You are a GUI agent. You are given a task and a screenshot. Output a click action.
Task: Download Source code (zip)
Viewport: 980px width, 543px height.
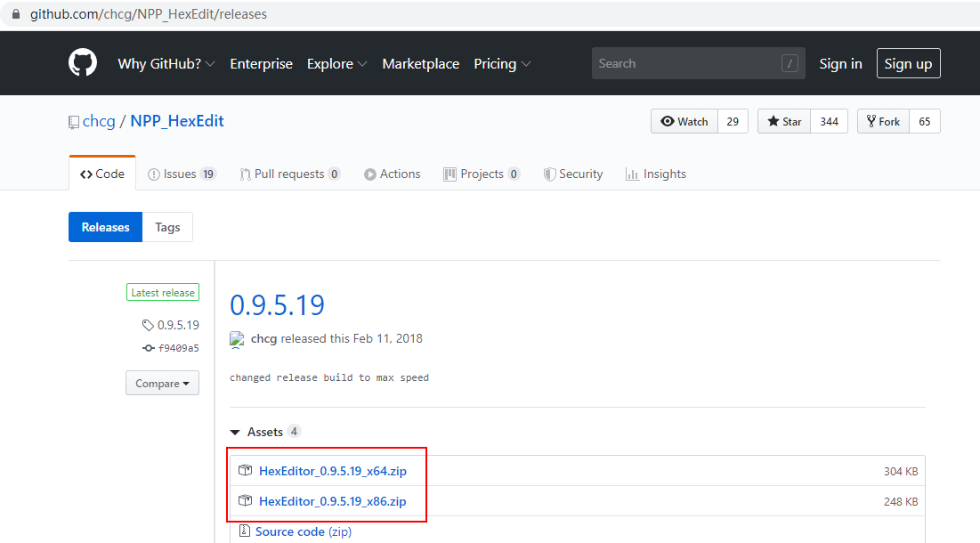pyautogui.click(x=304, y=531)
